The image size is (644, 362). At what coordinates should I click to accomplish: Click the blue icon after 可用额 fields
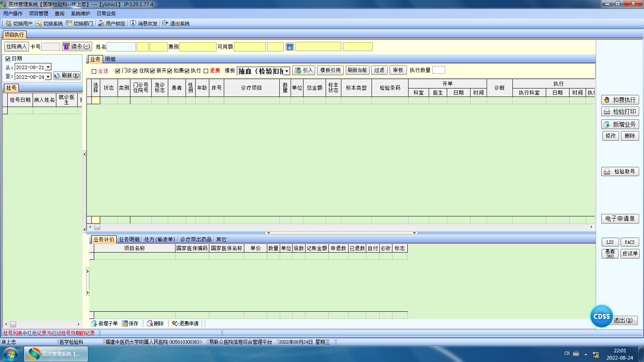[x=289, y=47]
